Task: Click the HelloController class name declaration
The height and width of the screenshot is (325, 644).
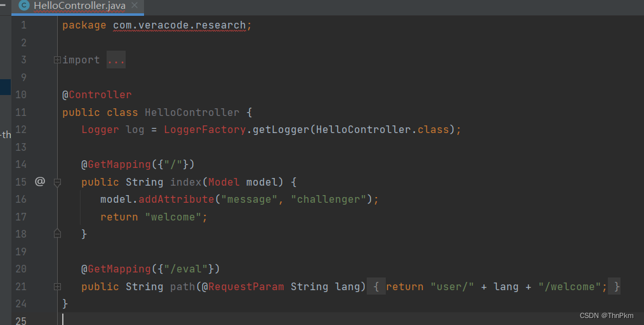Action: (x=192, y=112)
